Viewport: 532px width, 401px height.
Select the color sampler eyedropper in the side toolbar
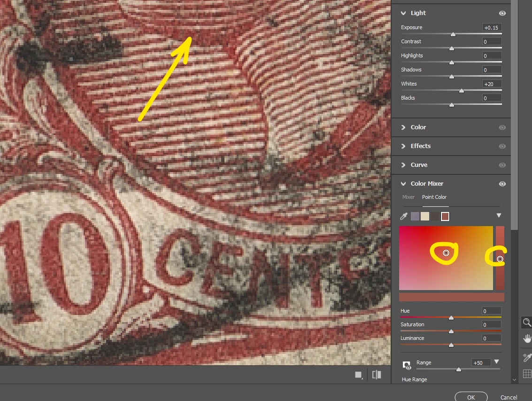coord(527,357)
